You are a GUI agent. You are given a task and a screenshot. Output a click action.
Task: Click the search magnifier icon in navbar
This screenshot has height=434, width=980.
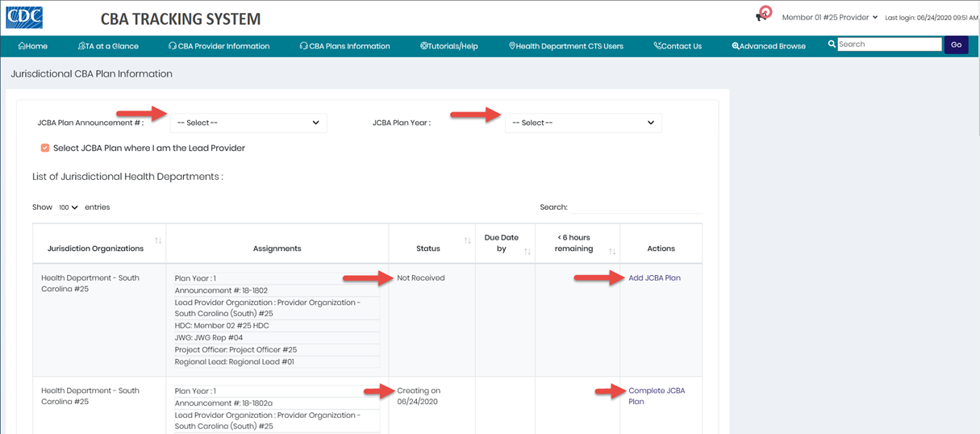(x=832, y=44)
